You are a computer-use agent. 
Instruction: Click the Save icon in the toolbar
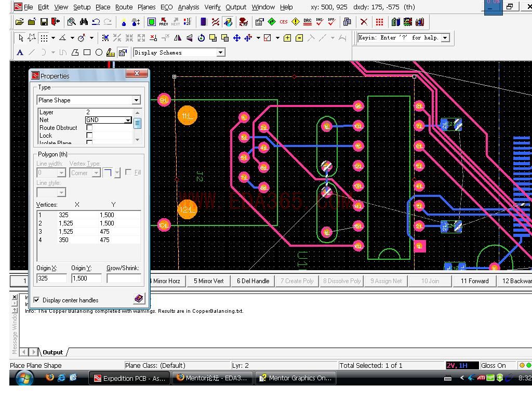44,22
